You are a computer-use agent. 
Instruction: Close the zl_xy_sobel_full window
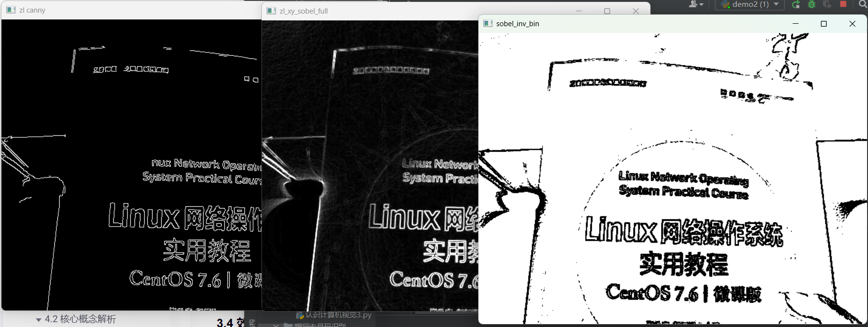[635, 11]
